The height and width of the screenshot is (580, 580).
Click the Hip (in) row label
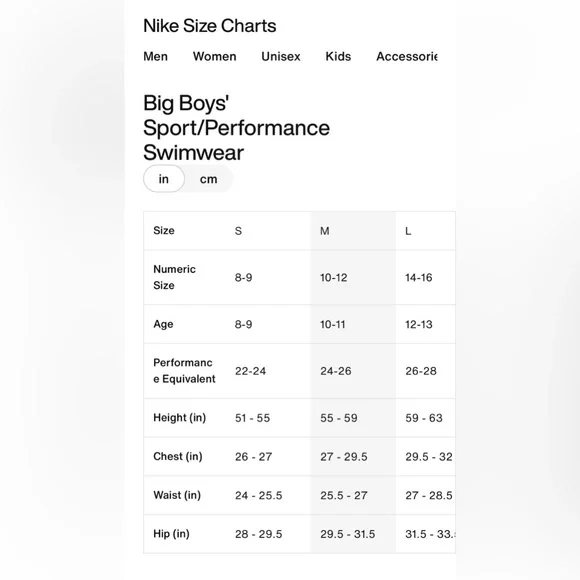[x=171, y=534]
